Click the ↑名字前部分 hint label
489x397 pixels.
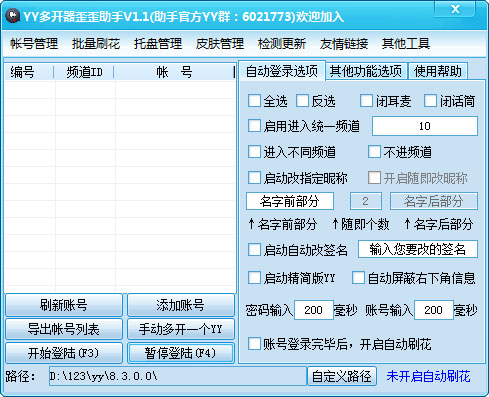[282, 224]
